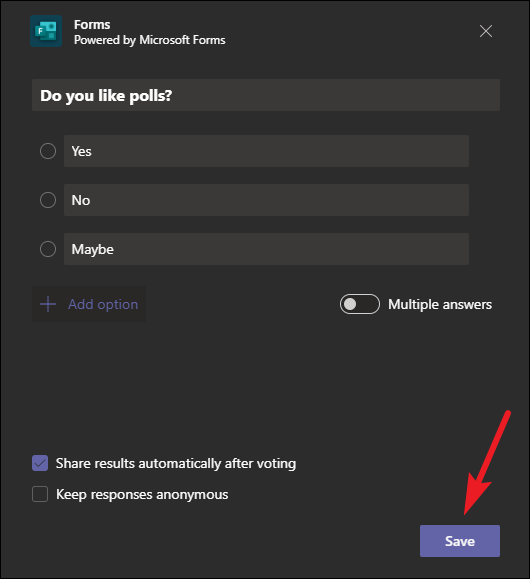
Task: Uncheck Share results automatically after voting checkbox
Action: 40,463
